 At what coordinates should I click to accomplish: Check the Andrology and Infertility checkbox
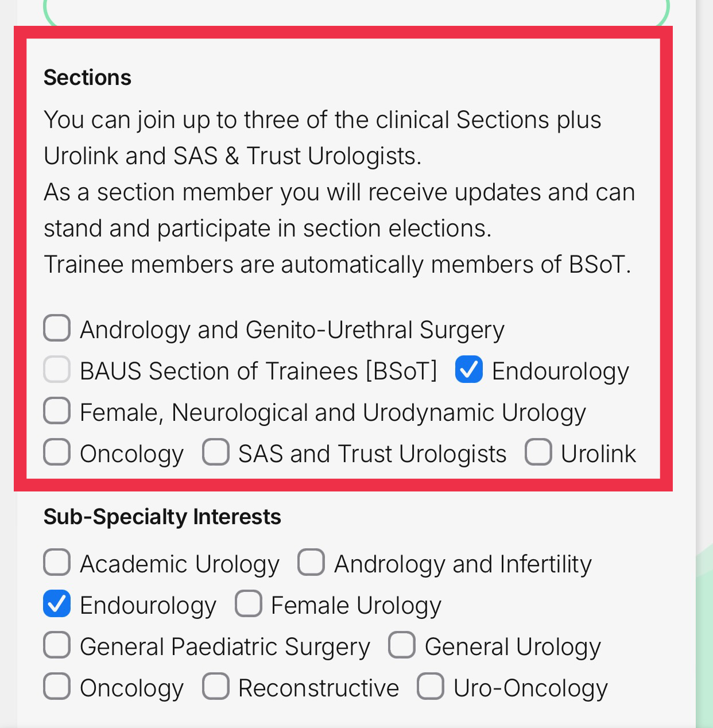(311, 563)
